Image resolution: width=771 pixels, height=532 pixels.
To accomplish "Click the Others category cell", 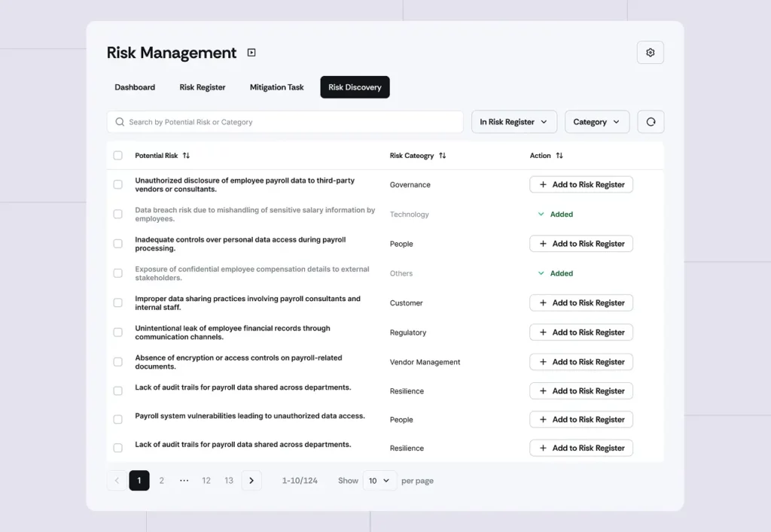I will point(401,273).
